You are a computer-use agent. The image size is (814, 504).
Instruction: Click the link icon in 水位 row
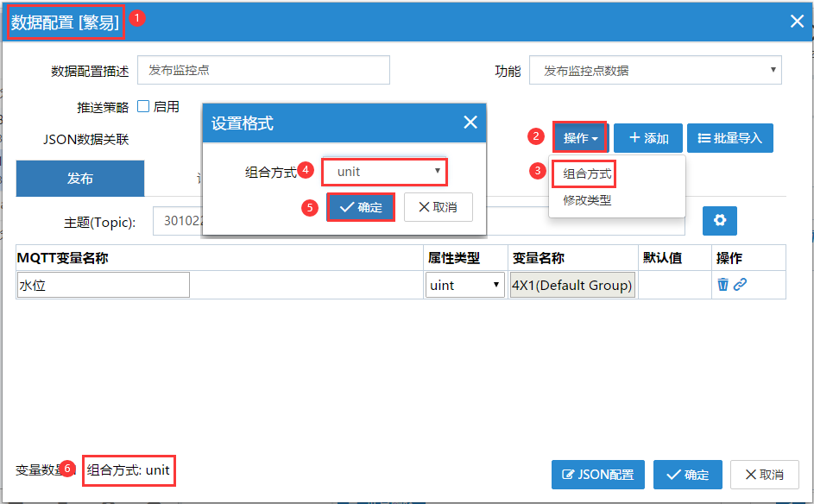point(740,285)
